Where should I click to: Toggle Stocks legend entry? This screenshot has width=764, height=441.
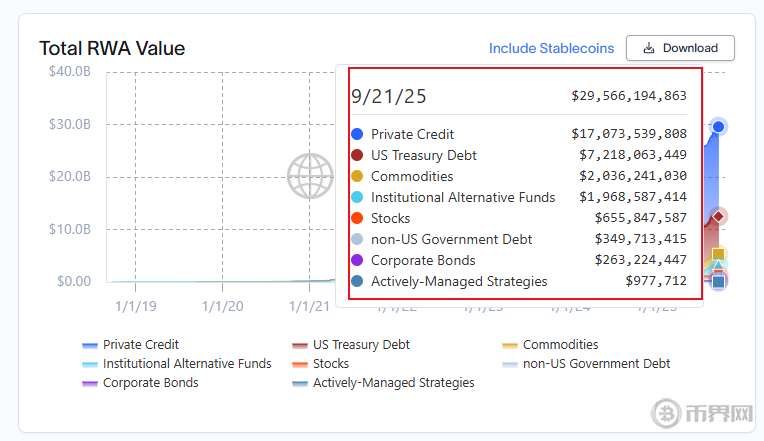click(x=330, y=364)
